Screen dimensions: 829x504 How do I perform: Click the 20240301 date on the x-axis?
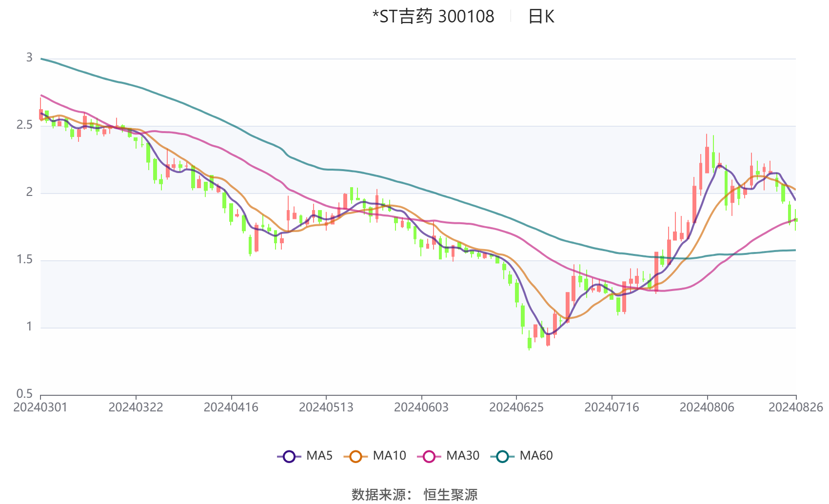pos(40,407)
